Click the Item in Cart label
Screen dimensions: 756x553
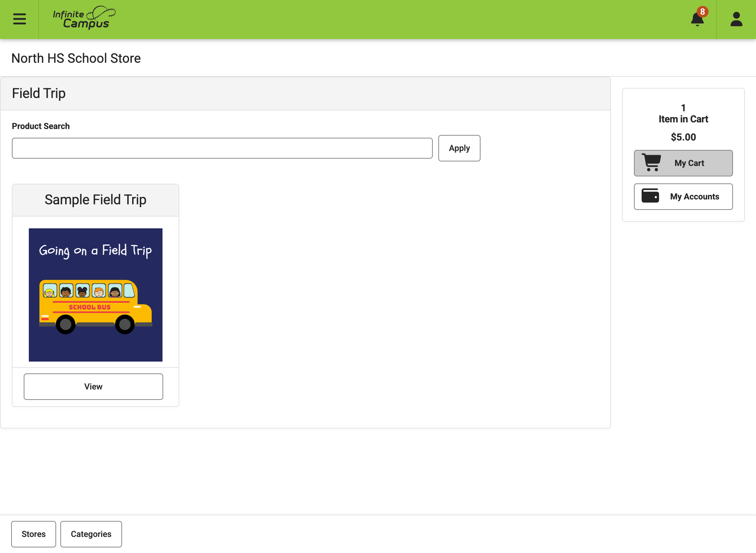pos(683,119)
